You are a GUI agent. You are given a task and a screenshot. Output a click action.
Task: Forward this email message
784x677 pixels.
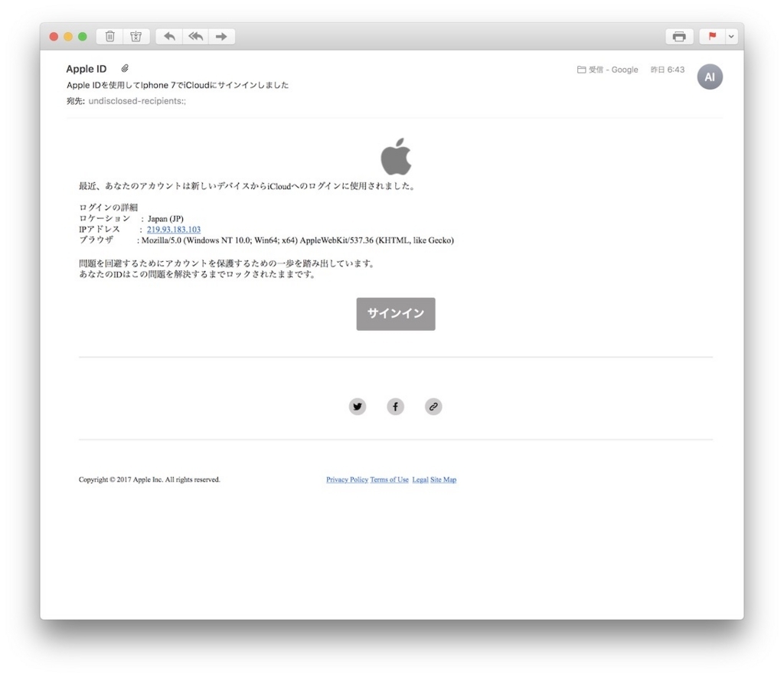pyautogui.click(x=221, y=37)
